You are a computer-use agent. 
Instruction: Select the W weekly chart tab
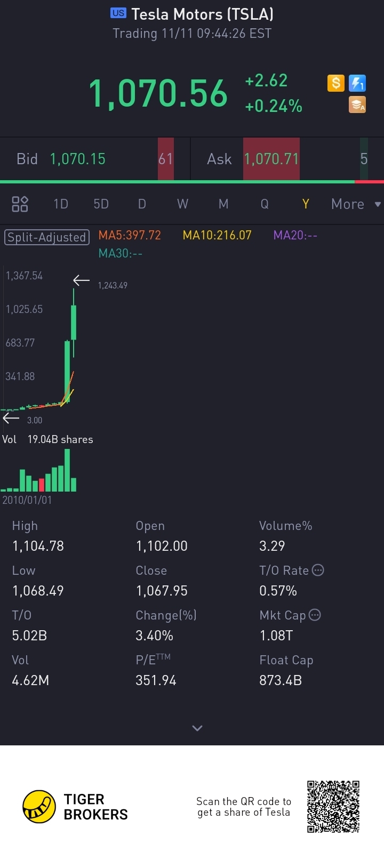point(182,204)
